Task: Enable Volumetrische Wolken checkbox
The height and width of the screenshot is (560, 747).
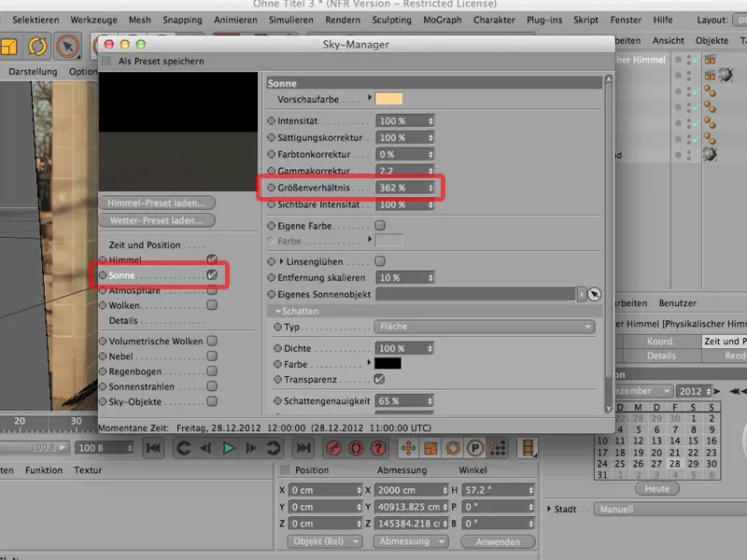Action: [x=212, y=341]
